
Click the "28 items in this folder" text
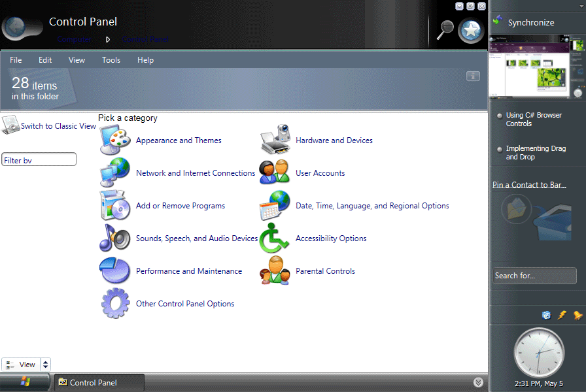click(35, 88)
